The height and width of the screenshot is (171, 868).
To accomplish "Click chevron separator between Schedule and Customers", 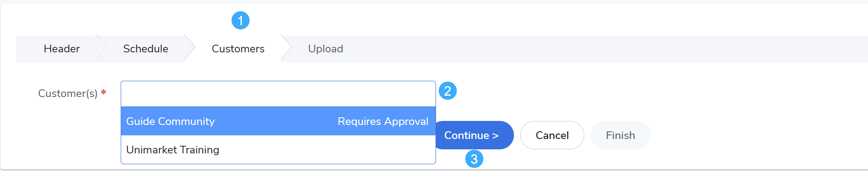I will [190, 49].
